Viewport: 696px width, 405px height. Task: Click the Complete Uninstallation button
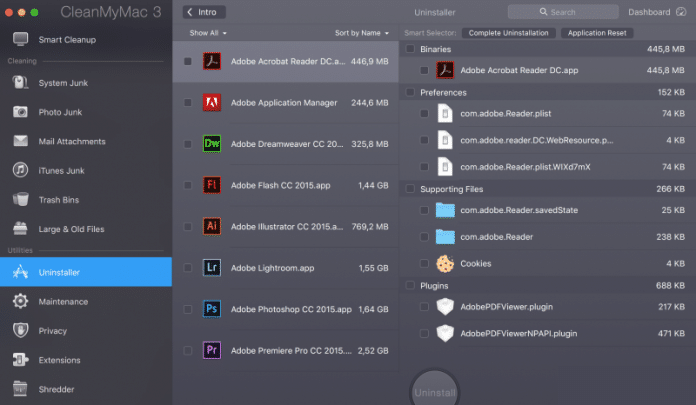[509, 33]
